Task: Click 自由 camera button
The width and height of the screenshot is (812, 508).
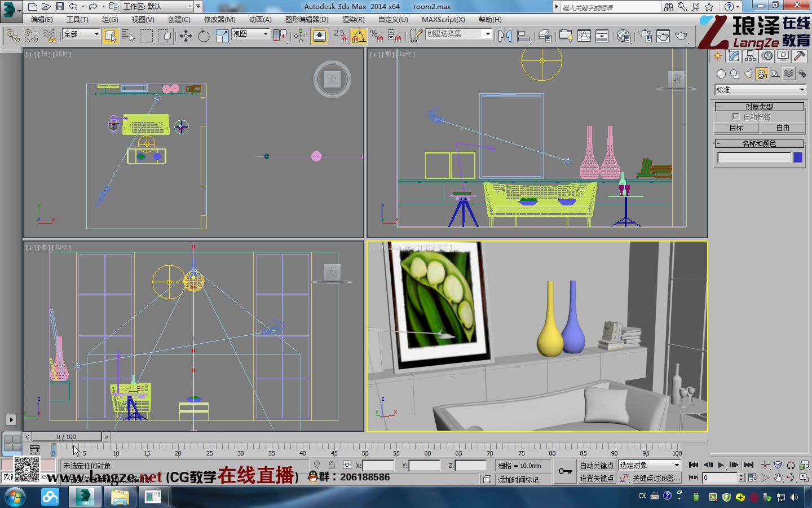Action: 783,128
